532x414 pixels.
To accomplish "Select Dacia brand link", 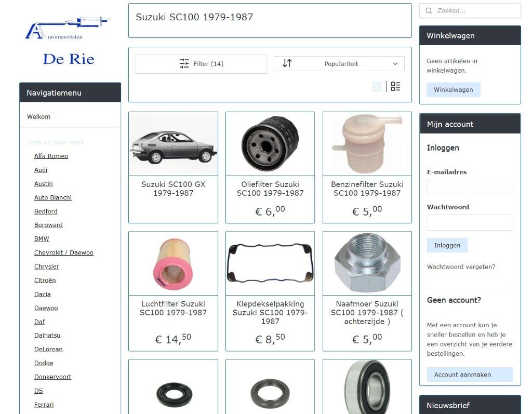I will point(42,294).
